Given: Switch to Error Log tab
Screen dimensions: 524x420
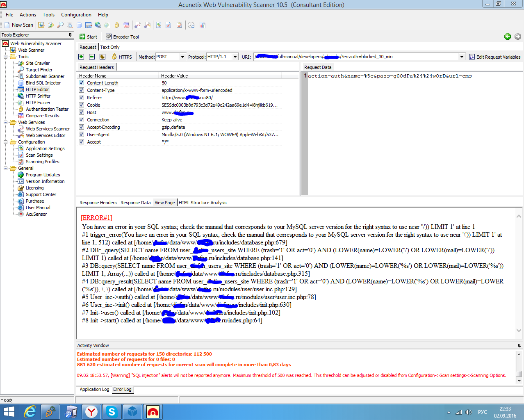Looking at the screenshot, I should (x=122, y=389).
